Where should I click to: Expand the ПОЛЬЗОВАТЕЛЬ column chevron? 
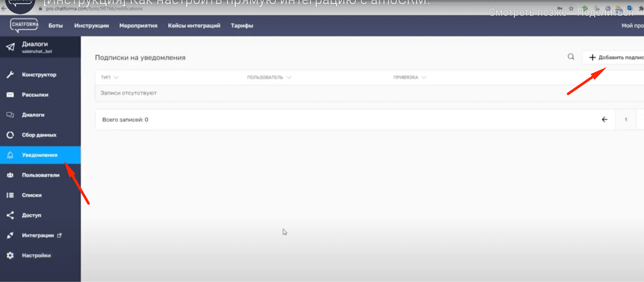[x=289, y=77]
